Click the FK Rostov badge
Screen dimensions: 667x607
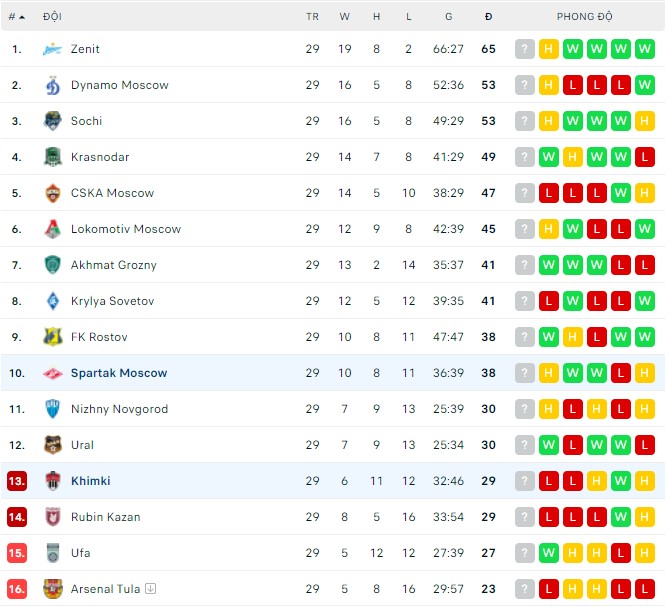coord(53,337)
